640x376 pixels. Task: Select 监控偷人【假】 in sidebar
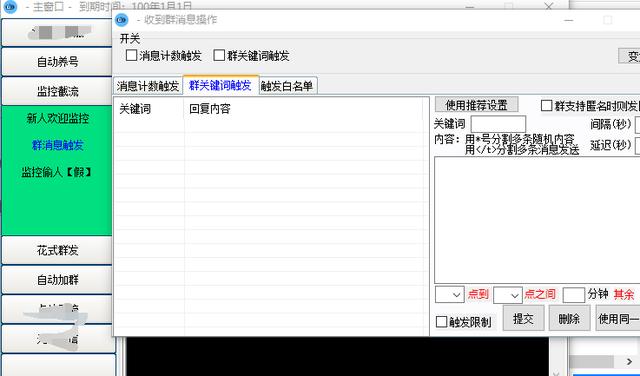click(58, 172)
